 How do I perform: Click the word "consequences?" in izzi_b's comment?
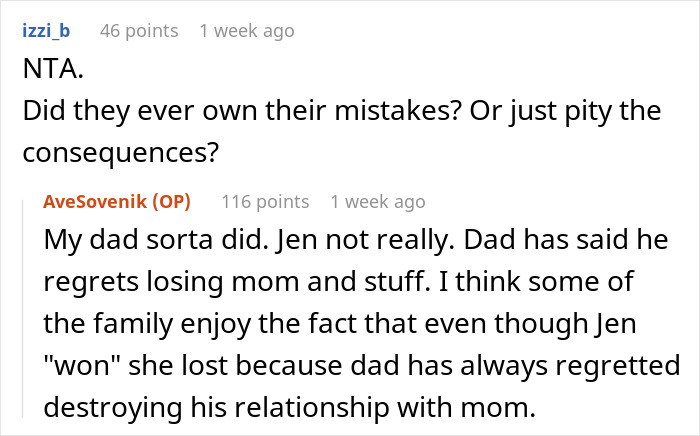point(117,154)
